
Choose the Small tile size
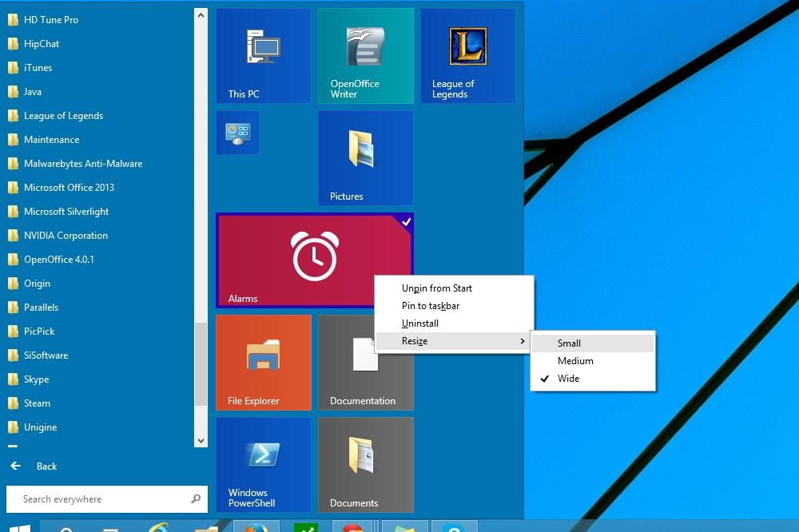pos(593,343)
